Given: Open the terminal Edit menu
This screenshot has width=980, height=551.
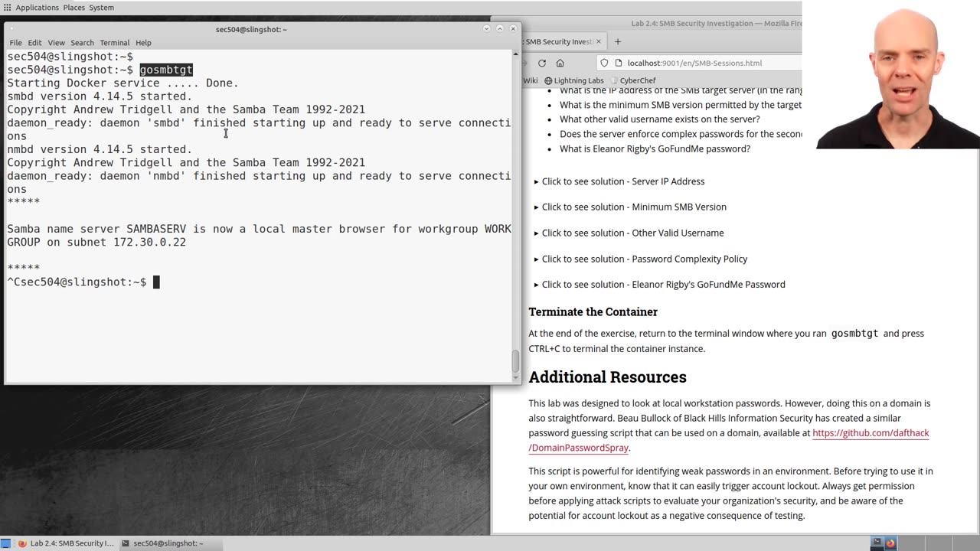Looking at the screenshot, I should (x=35, y=43).
